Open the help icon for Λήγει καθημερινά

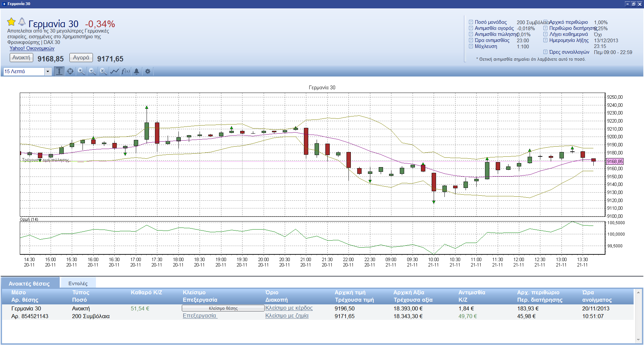click(x=545, y=34)
